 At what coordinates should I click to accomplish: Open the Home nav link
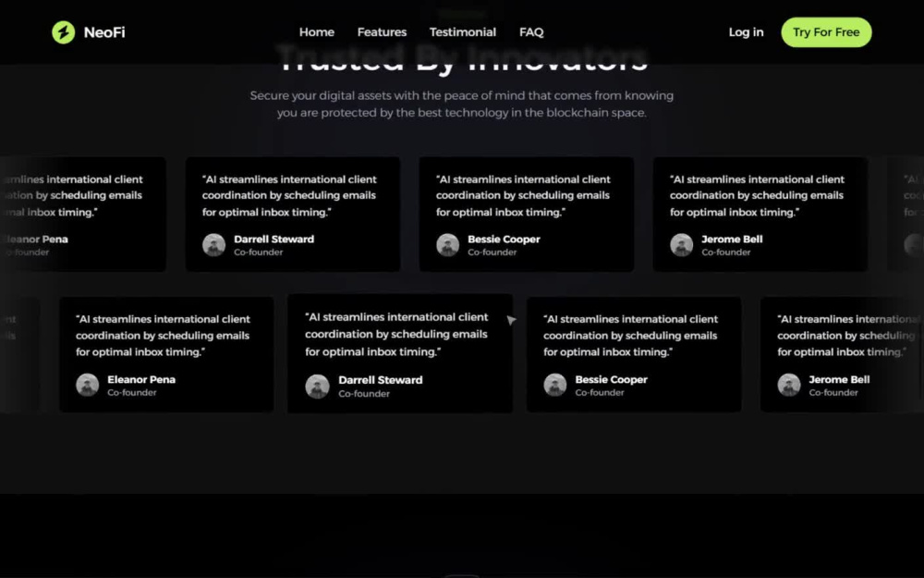click(316, 32)
